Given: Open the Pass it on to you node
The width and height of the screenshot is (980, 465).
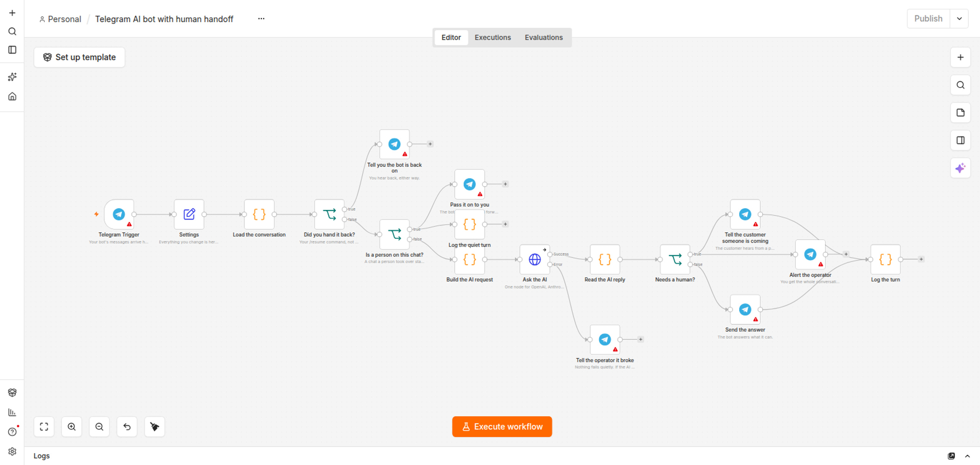Looking at the screenshot, I should tap(470, 184).
